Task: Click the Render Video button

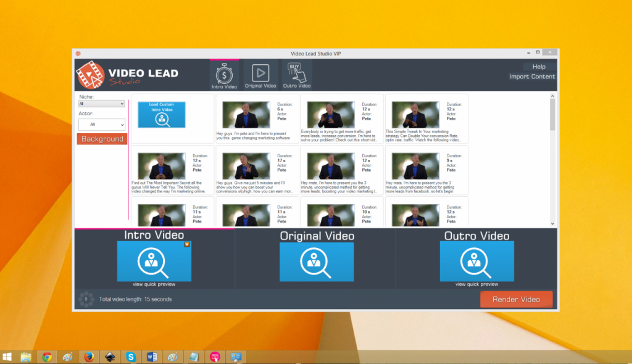Action: [x=516, y=299]
